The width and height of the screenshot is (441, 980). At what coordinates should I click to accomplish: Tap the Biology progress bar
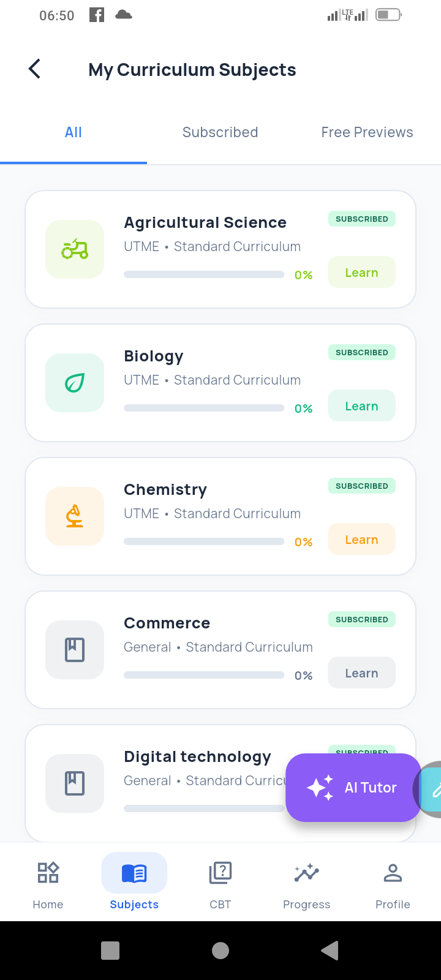(204, 408)
